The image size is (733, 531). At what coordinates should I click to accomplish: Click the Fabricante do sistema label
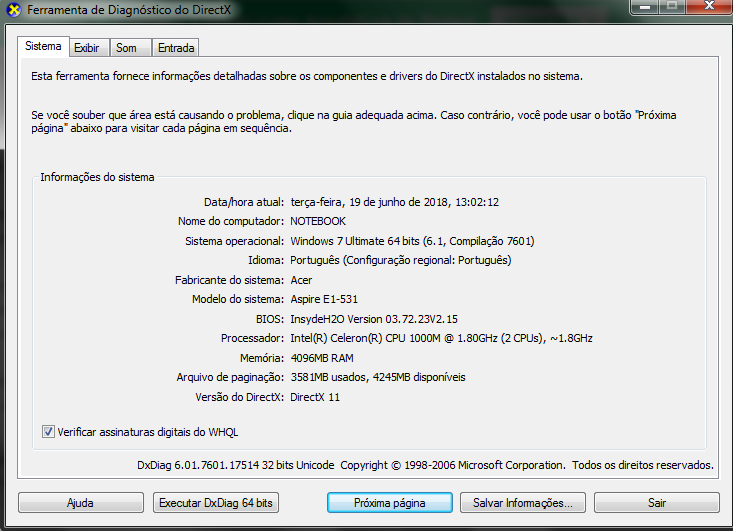230,280
